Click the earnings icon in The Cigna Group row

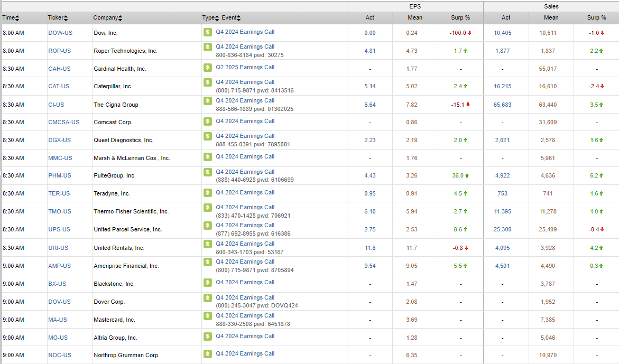pyautogui.click(x=208, y=101)
